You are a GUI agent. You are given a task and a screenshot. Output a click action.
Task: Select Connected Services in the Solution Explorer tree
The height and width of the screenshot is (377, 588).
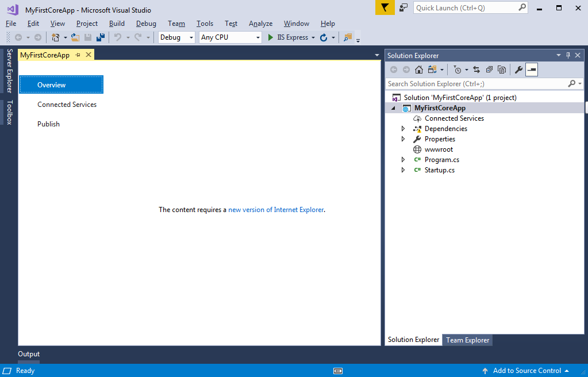(x=454, y=118)
